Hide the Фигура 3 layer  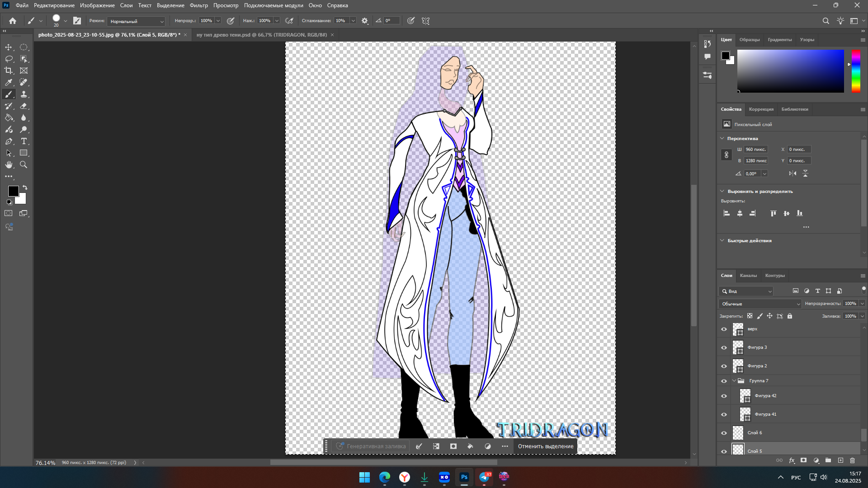pos(724,347)
